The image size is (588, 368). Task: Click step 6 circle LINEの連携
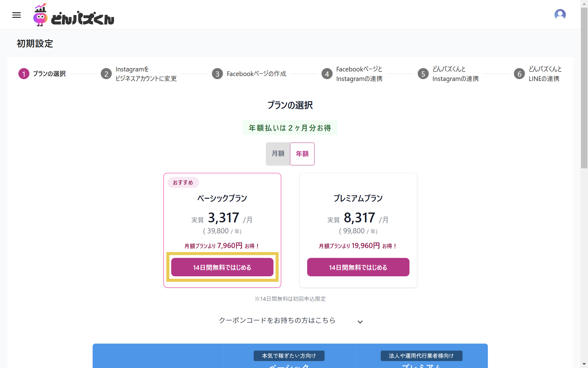coord(519,74)
